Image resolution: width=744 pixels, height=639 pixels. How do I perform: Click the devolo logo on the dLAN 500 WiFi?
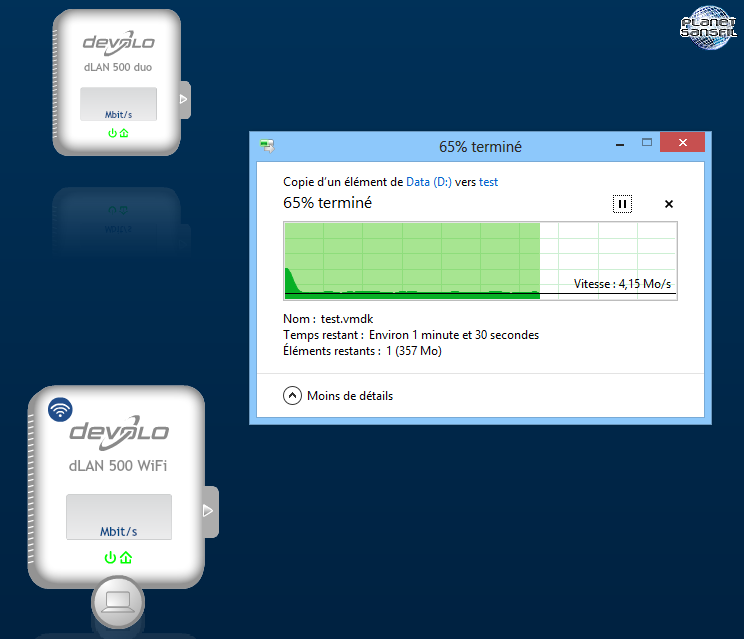pos(119,433)
